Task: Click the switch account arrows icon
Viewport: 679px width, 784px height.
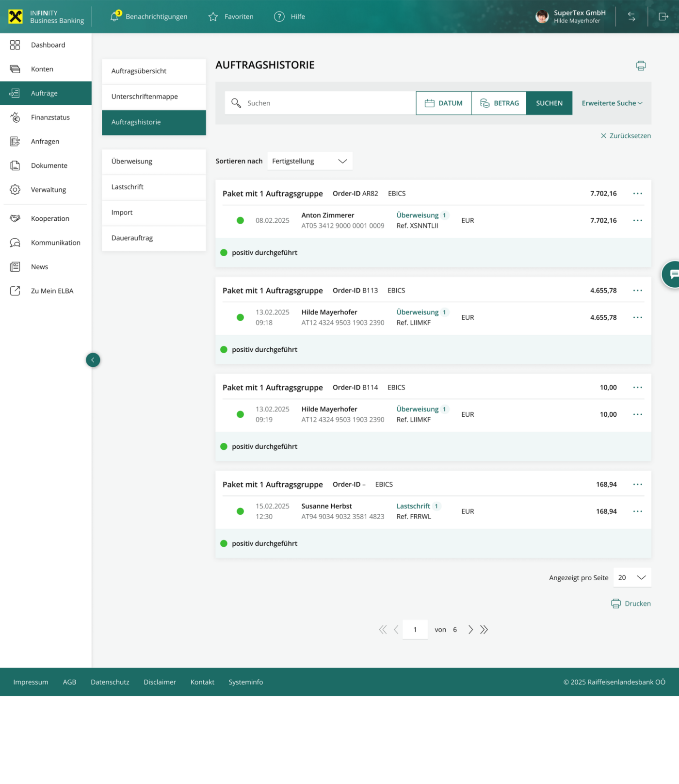Action: [x=631, y=16]
